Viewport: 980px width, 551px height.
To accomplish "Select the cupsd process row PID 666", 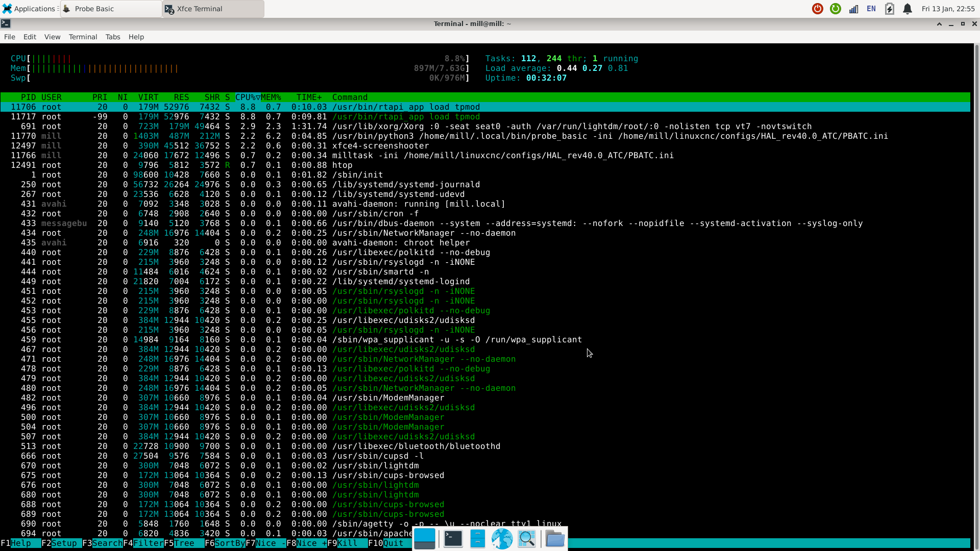I will pos(485,456).
